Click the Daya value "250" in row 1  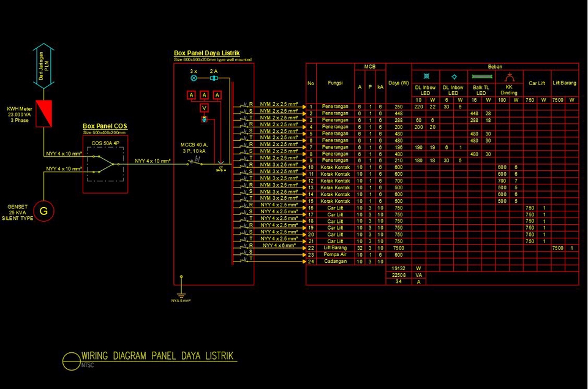click(x=399, y=107)
